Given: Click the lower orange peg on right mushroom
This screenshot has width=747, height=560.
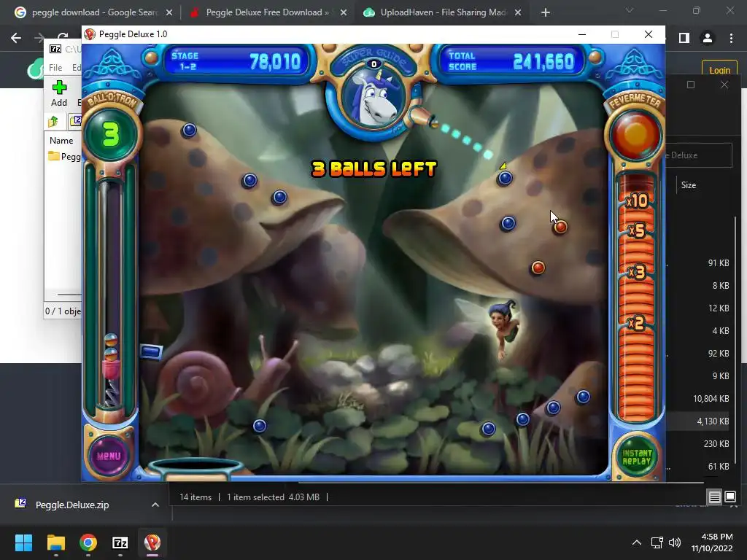Looking at the screenshot, I should tap(538, 268).
